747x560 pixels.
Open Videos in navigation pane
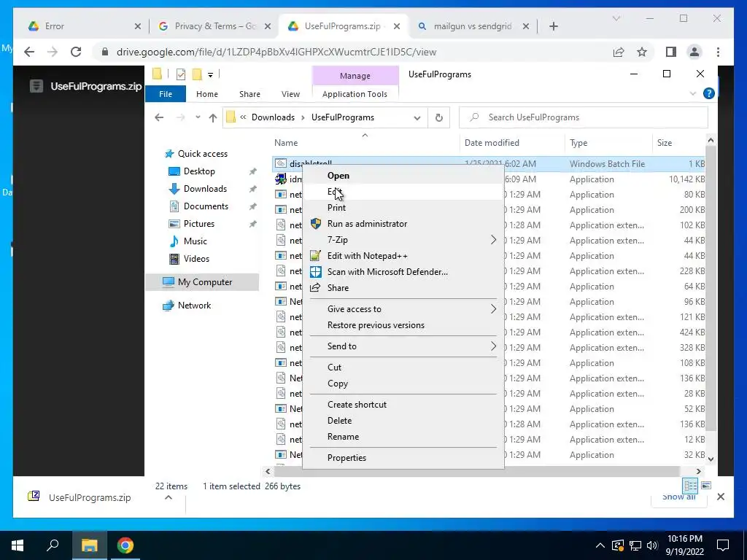click(x=196, y=259)
